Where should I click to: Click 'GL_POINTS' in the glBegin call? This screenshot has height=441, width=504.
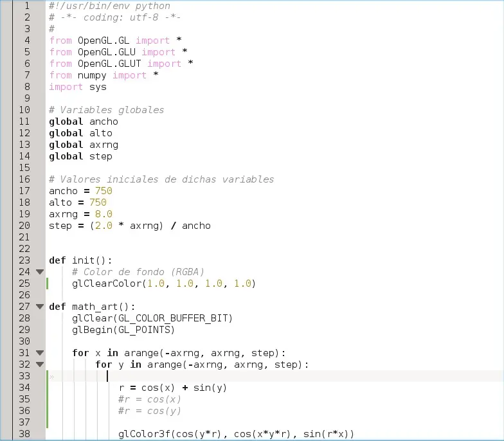point(144,330)
